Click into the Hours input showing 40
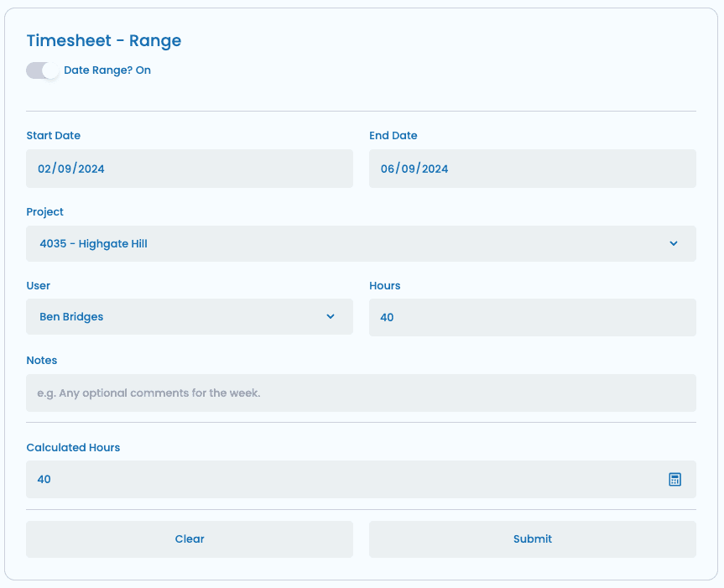The image size is (724, 588). tap(532, 318)
